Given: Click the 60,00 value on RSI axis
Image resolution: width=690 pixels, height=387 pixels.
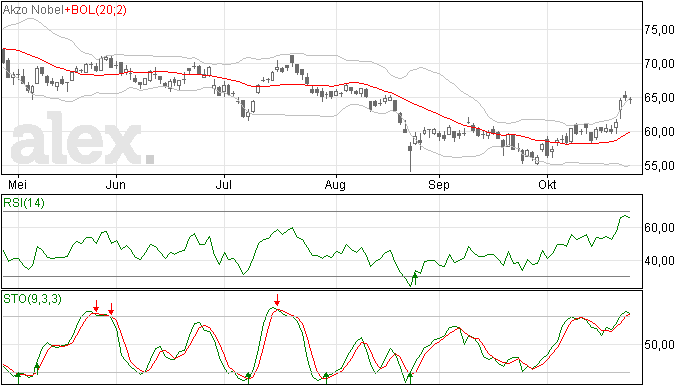Looking at the screenshot, I should [x=659, y=228].
